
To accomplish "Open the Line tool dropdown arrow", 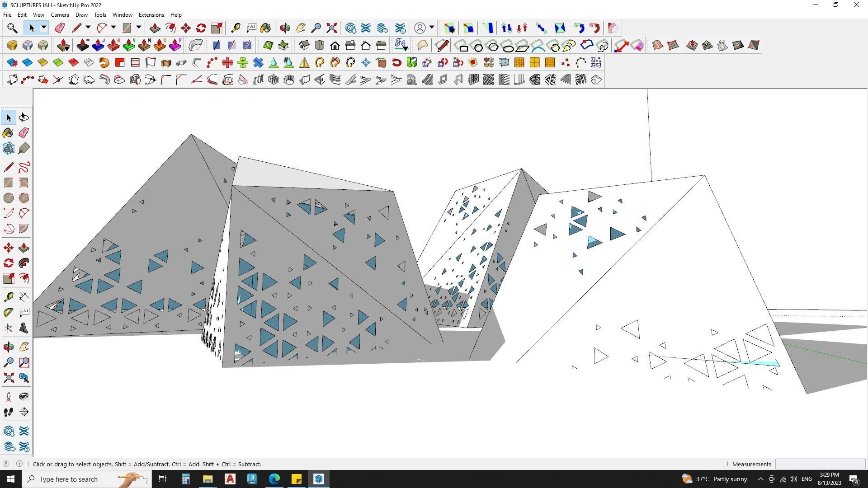I will coord(88,28).
